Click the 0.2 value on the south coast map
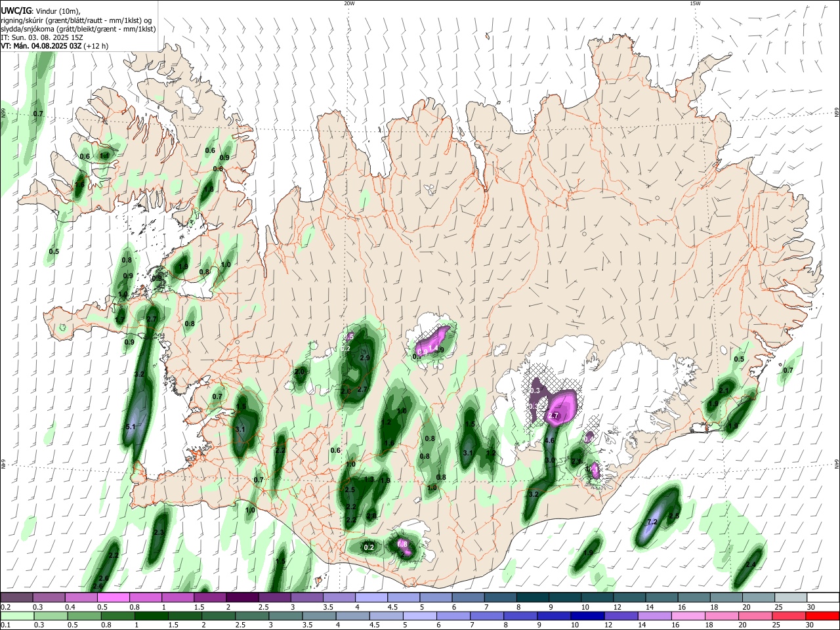Viewport: 840px width, 630px height. [369, 547]
